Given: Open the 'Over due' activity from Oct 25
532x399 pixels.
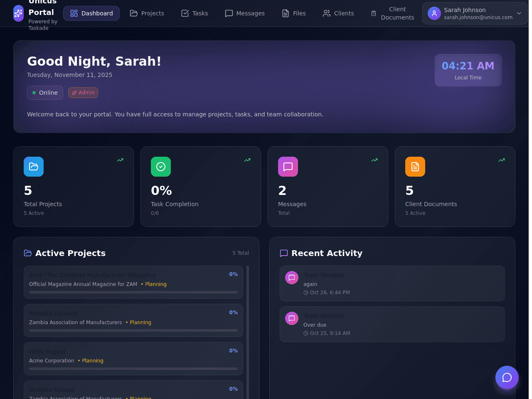Looking at the screenshot, I should (392, 324).
